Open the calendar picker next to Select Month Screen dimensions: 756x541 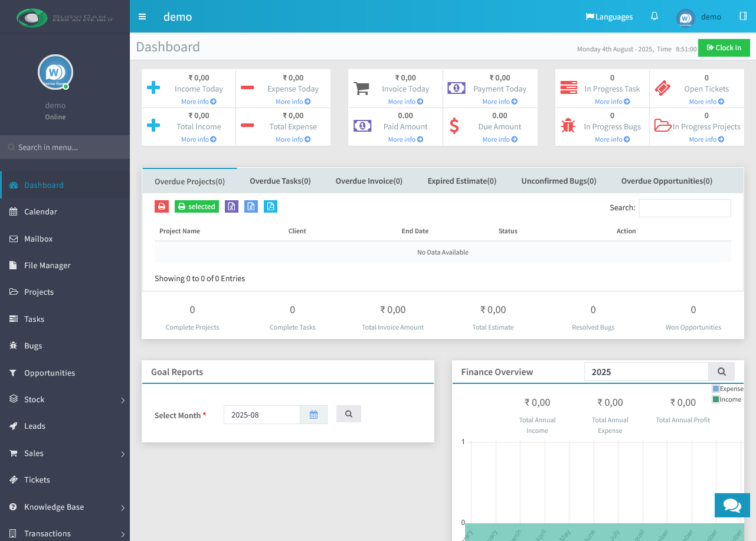click(313, 414)
